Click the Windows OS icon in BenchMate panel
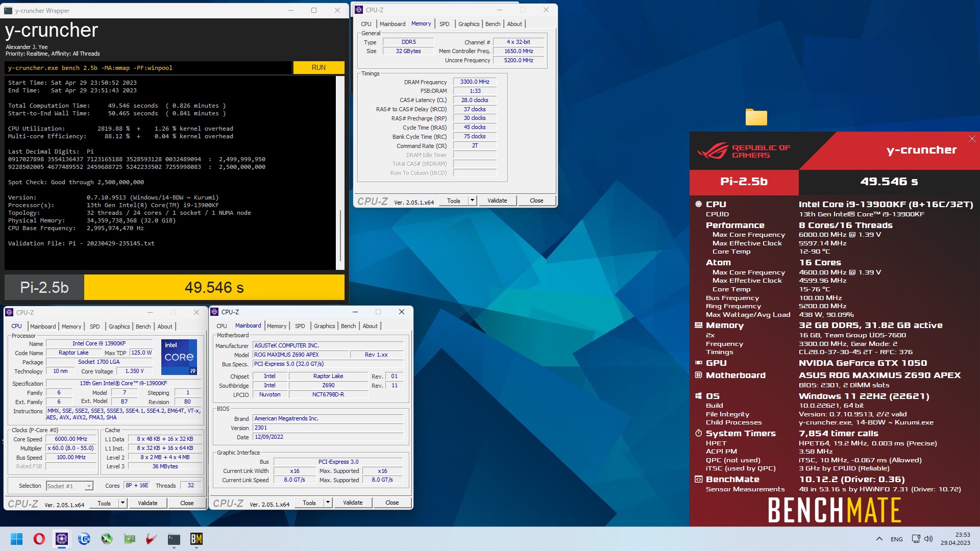Viewport: 980px width, 551px height. pos(698,396)
